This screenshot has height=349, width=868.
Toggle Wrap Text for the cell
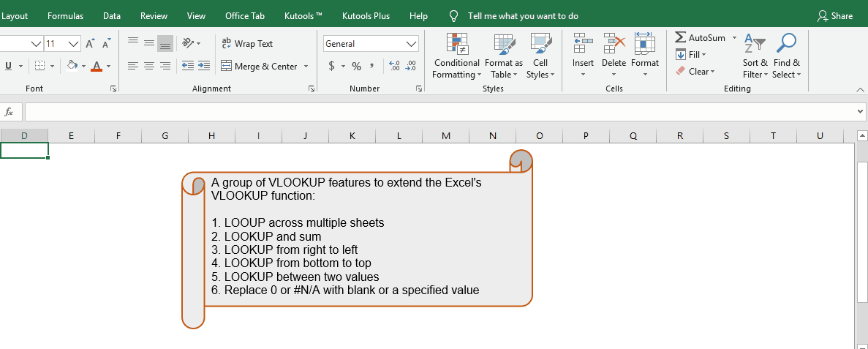click(x=247, y=44)
